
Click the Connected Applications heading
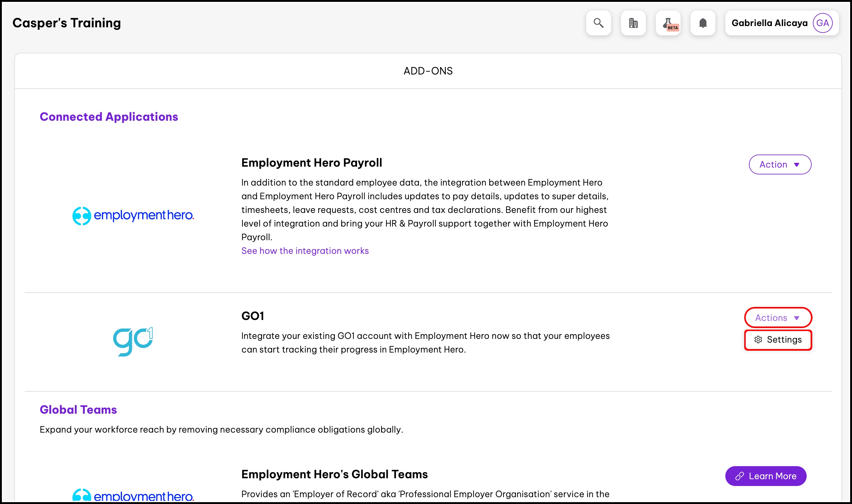pyautogui.click(x=109, y=117)
